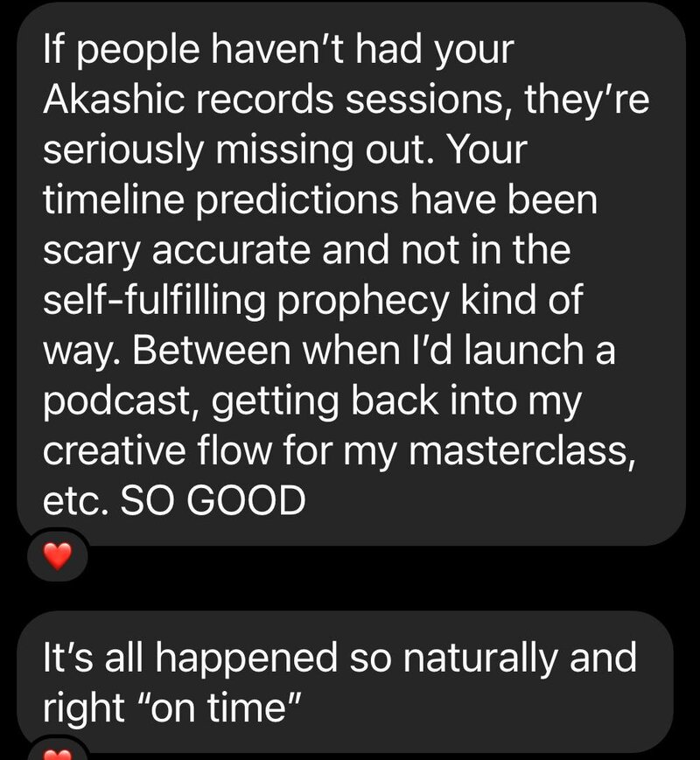Click the word "predictions" in the message
The height and width of the screenshot is (760, 700).
click(297, 200)
